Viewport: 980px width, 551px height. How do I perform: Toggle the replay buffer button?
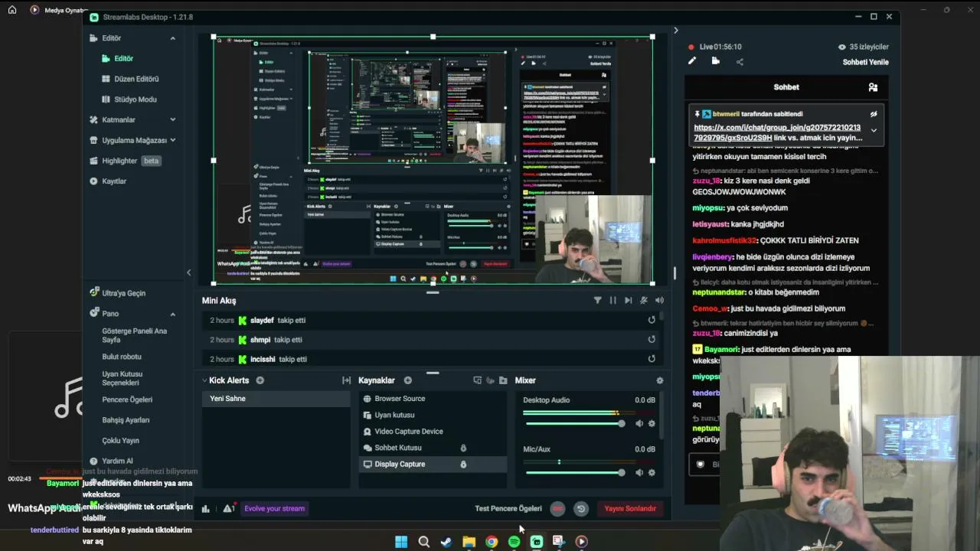click(581, 508)
